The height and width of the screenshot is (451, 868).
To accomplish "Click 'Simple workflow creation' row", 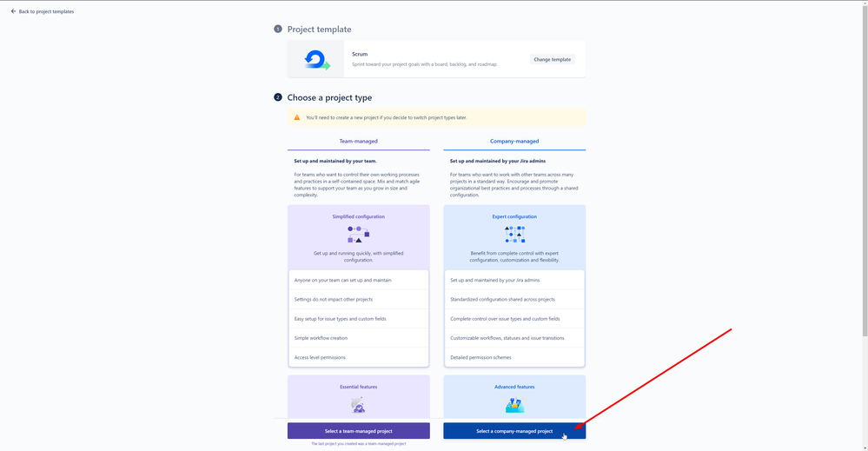I will pos(358,338).
